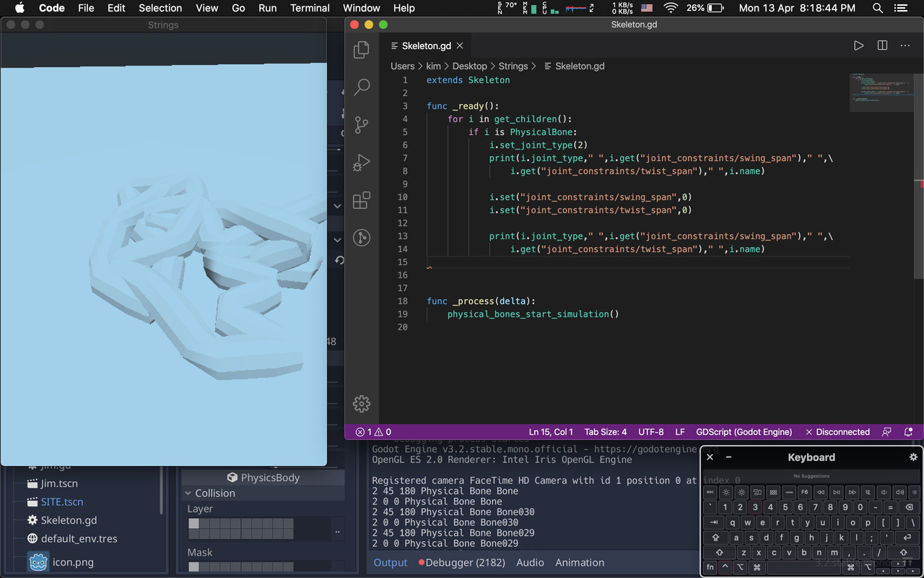Select default_env.tres in Godot FileSystem
The image size is (924, 578).
coord(79,538)
